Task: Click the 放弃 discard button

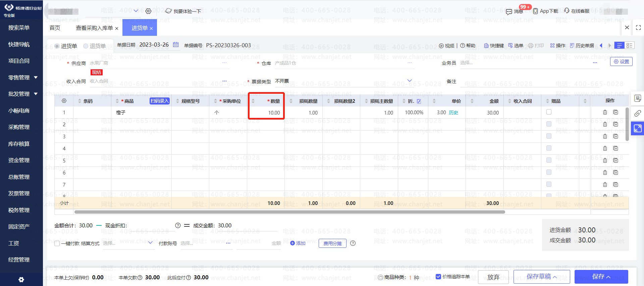Action: [x=493, y=277]
